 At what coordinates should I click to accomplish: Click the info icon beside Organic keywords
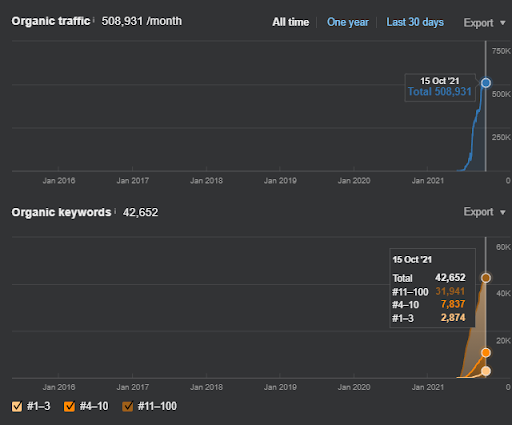pyautogui.click(x=115, y=211)
